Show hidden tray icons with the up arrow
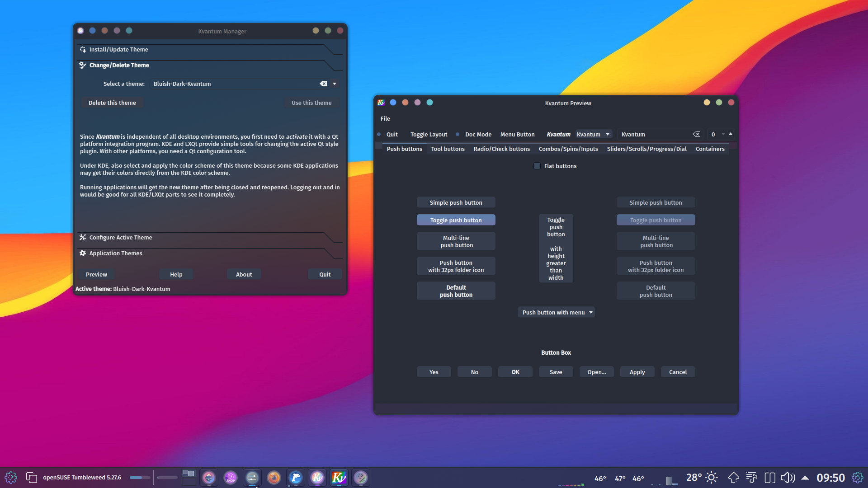Screen dimensions: 868x488 tap(805, 478)
